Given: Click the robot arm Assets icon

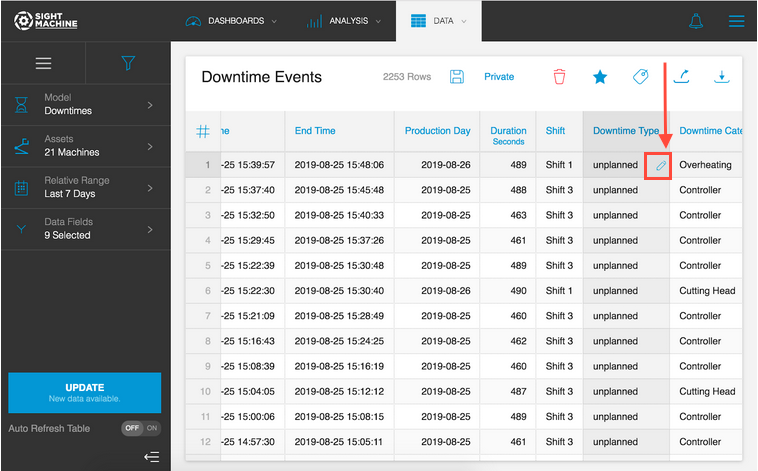Looking at the screenshot, I should (x=21, y=146).
